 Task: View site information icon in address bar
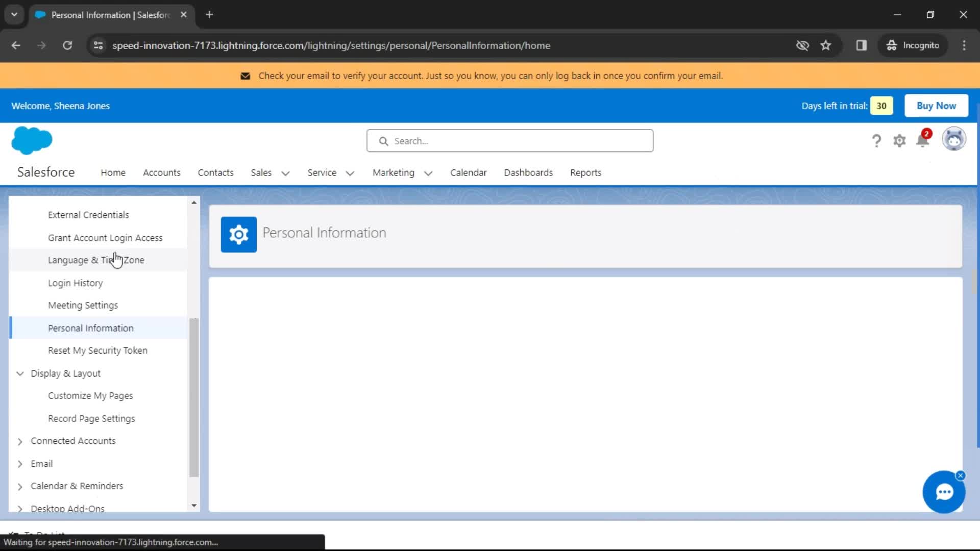tap(98, 45)
